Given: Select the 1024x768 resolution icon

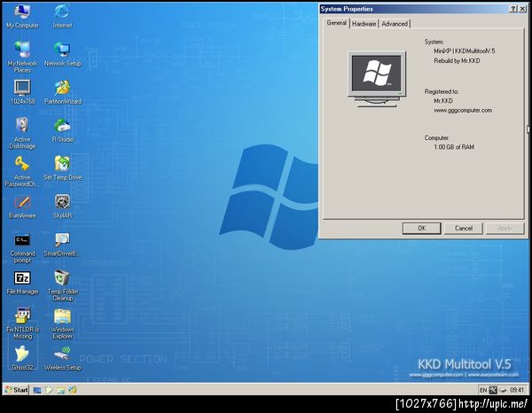Looking at the screenshot, I should (22, 91).
